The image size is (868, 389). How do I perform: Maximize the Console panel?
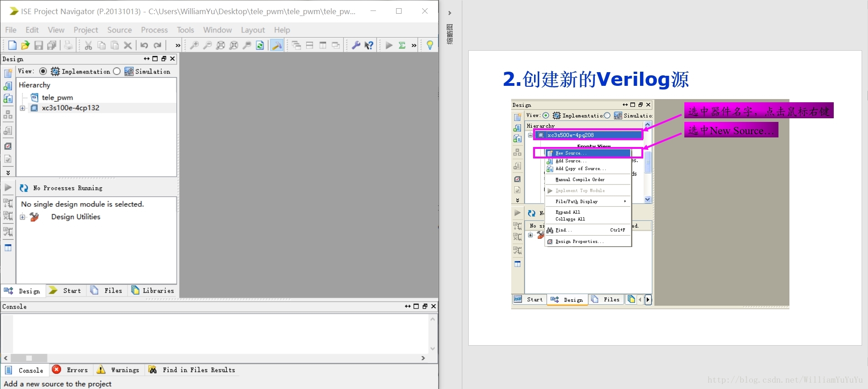tap(416, 306)
